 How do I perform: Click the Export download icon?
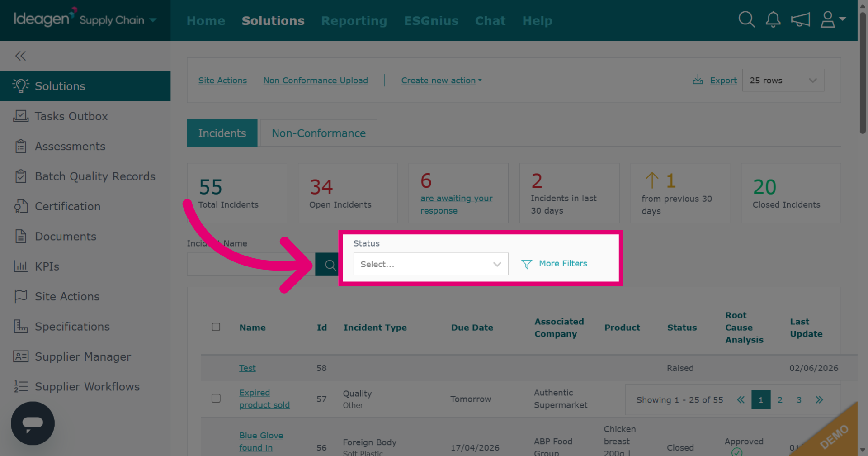click(x=698, y=80)
